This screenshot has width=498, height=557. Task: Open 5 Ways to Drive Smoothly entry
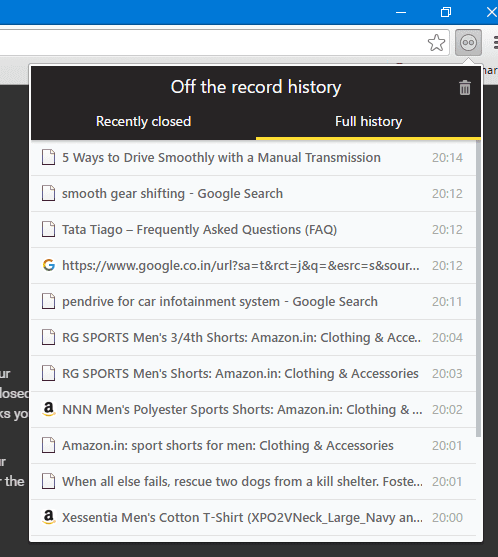[x=253, y=157]
